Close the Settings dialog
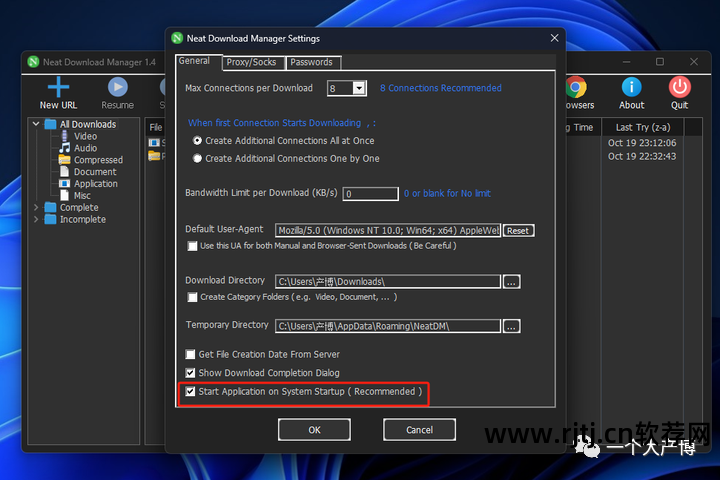Screen dimensions: 720x480 (x=554, y=38)
